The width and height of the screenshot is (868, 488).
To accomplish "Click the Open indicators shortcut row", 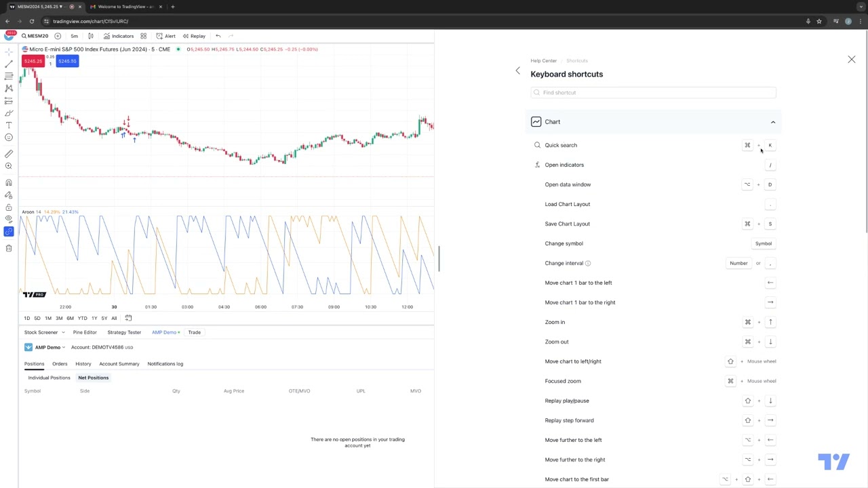I will [x=653, y=165].
